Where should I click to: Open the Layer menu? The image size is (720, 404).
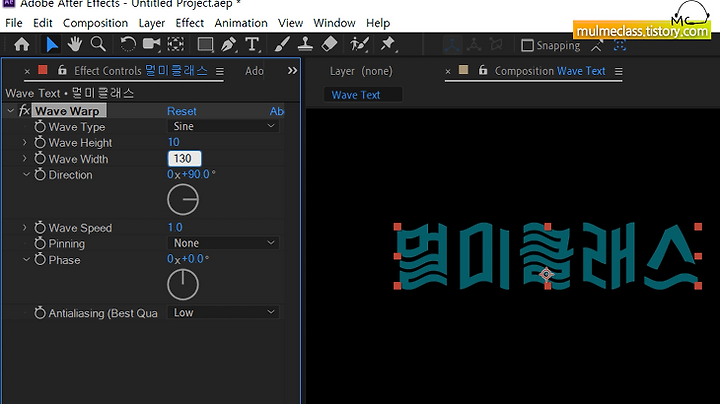[x=152, y=23]
